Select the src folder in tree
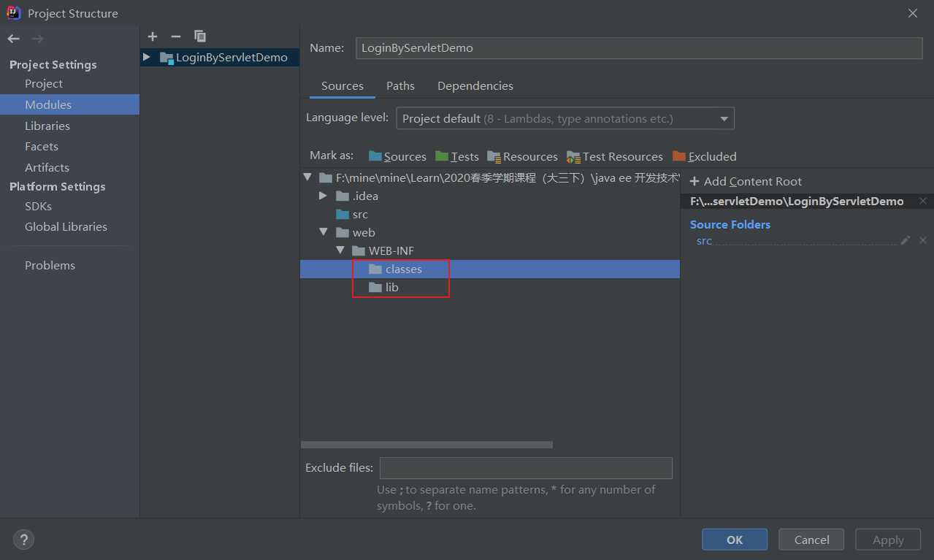Screen dimensions: 934x560 [490, 214]
